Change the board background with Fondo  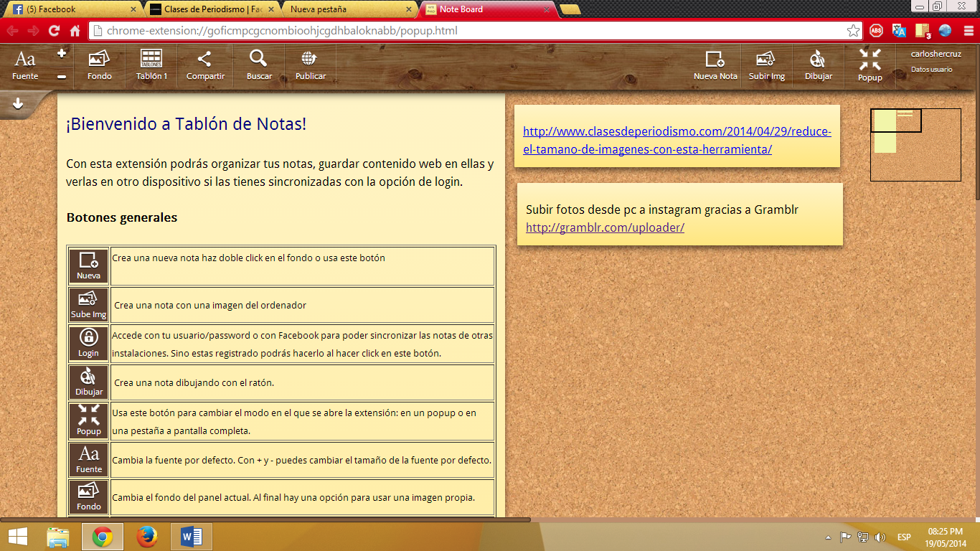99,65
